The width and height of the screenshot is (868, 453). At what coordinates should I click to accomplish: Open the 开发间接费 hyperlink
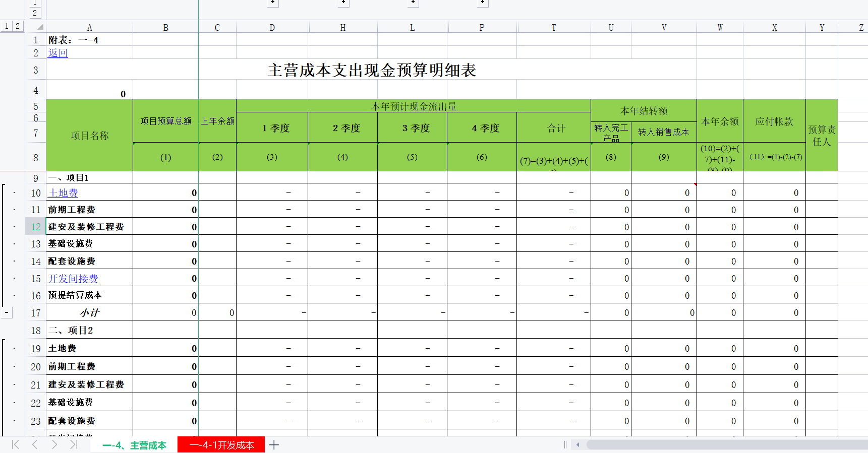(73, 279)
